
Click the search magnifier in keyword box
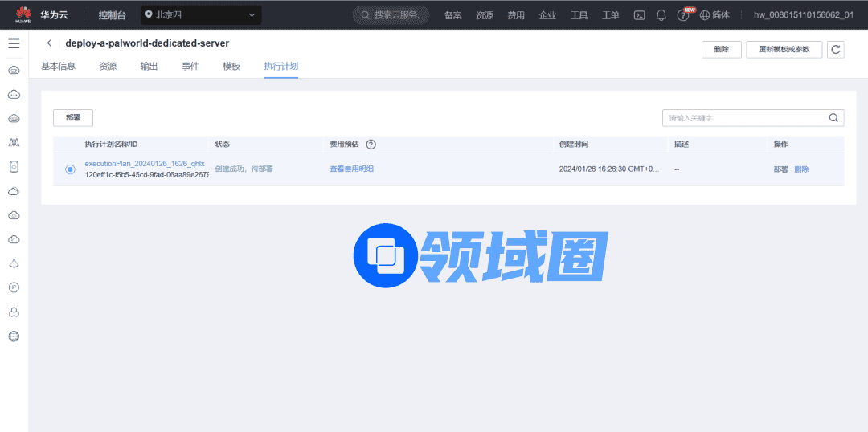833,118
